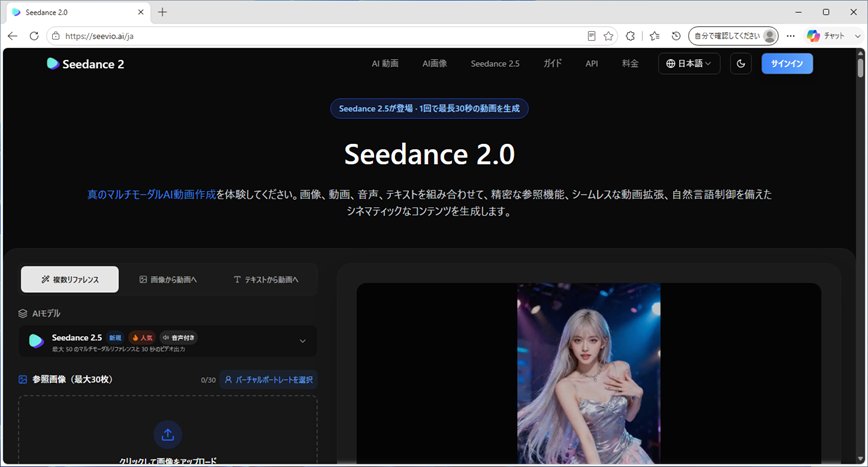Click the 0/30 image counter
This screenshot has height=467, width=868.
point(208,380)
